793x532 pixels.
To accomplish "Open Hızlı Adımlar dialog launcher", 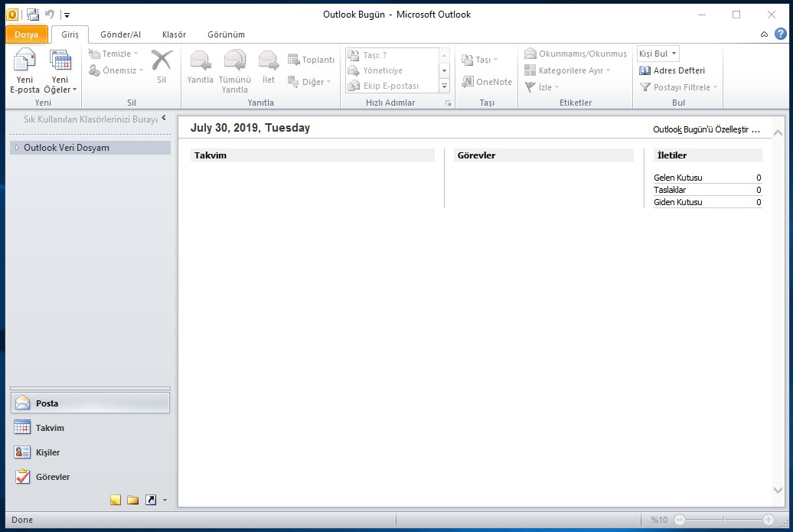I will (448, 103).
